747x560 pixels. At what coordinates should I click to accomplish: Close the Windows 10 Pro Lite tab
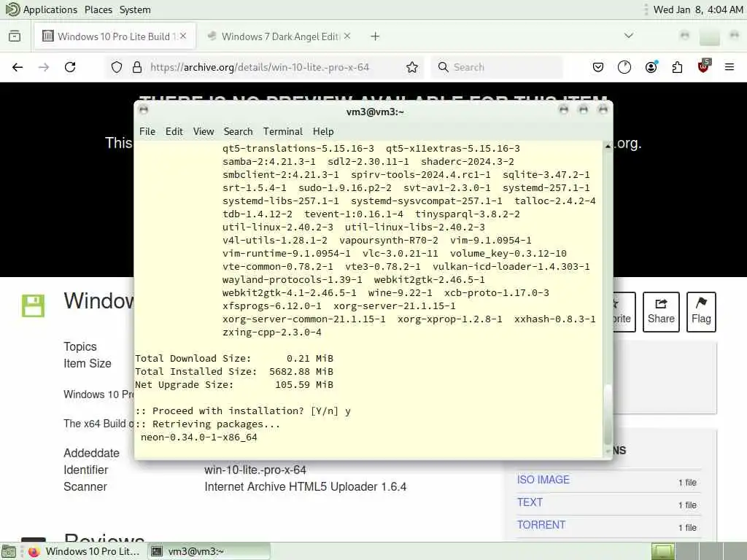183,36
